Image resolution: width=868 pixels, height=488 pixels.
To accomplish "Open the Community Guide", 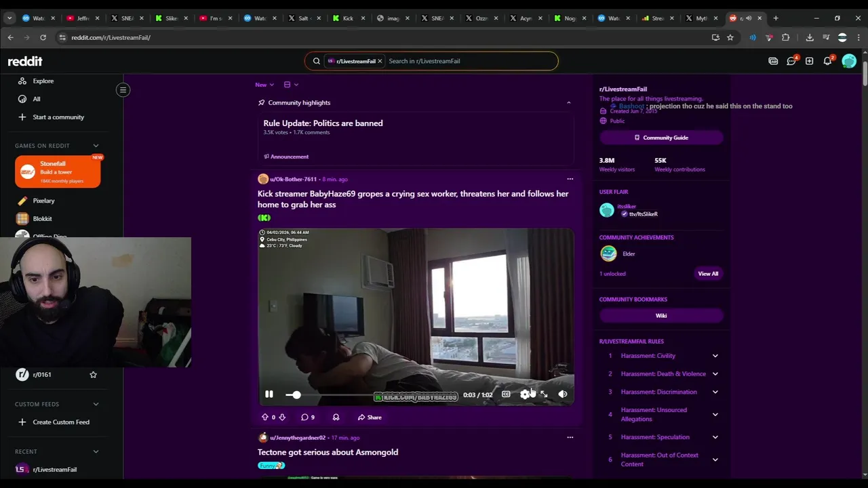I will pyautogui.click(x=661, y=138).
